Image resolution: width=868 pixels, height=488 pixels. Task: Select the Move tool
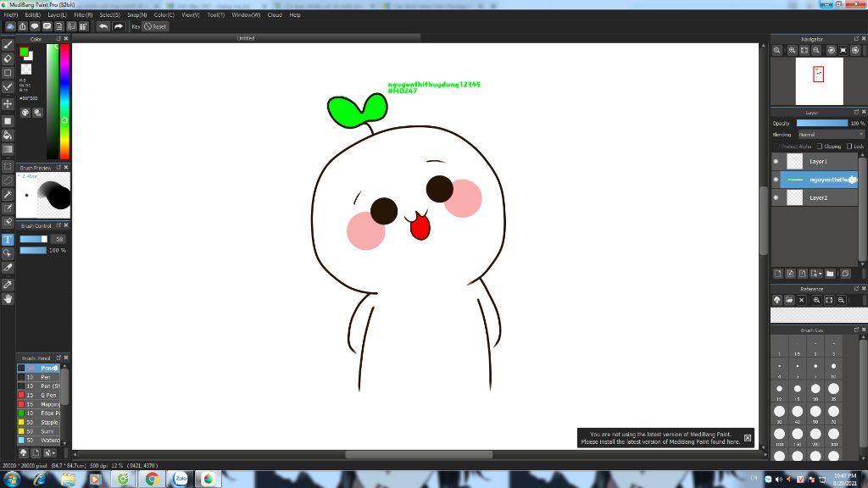pos(8,104)
